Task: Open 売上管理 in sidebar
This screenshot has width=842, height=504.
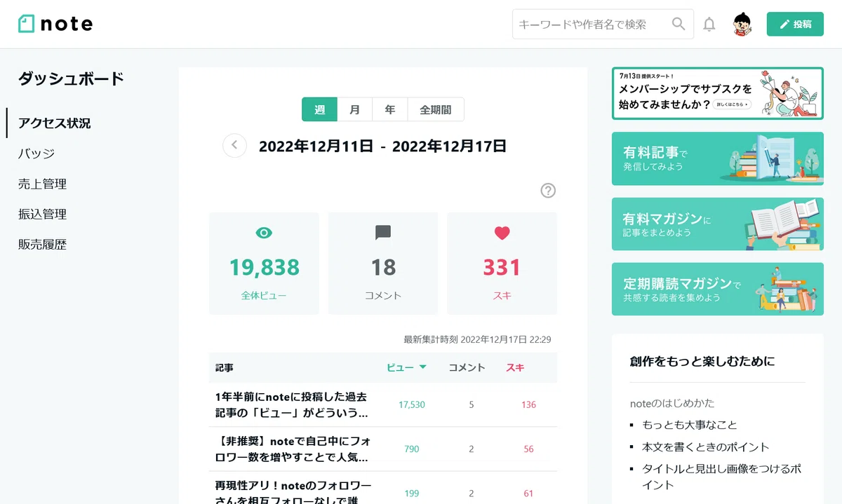Action: (x=42, y=184)
